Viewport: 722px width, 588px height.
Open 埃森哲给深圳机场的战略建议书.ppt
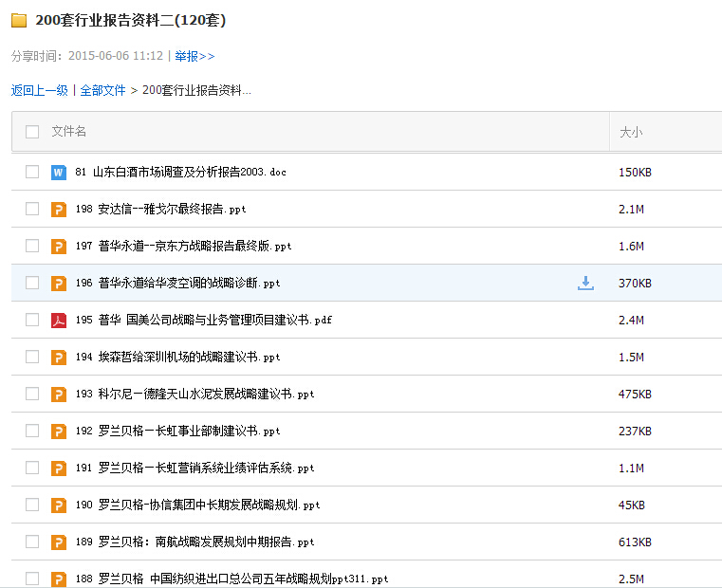pos(189,358)
